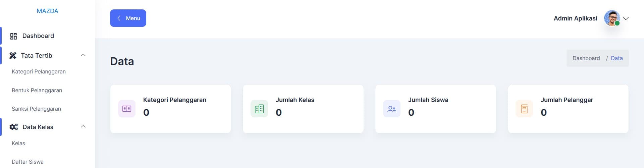This screenshot has height=168, width=644.
Task: Click the MAZDA brand link
Action: 47,11
